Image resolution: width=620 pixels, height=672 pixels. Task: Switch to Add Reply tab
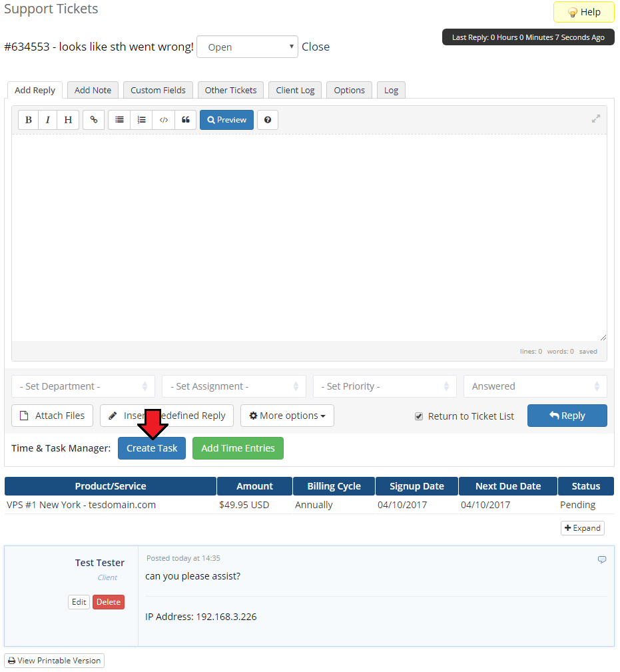click(x=35, y=90)
